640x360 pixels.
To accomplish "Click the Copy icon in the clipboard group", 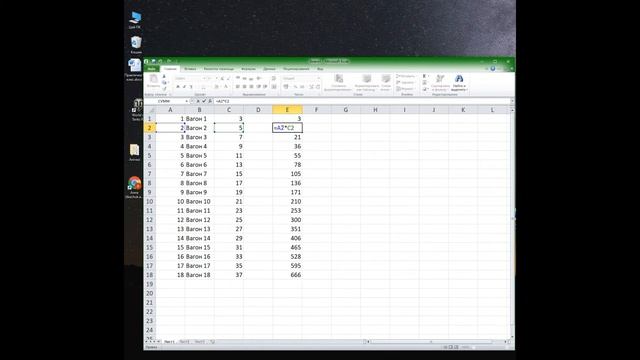I will [x=164, y=82].
